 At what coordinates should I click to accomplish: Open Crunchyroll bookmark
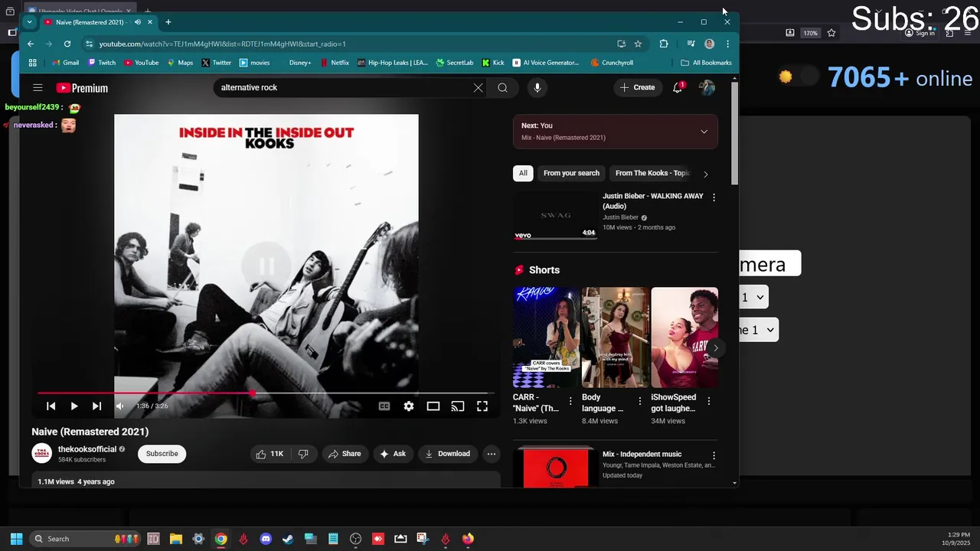(612, 63)
